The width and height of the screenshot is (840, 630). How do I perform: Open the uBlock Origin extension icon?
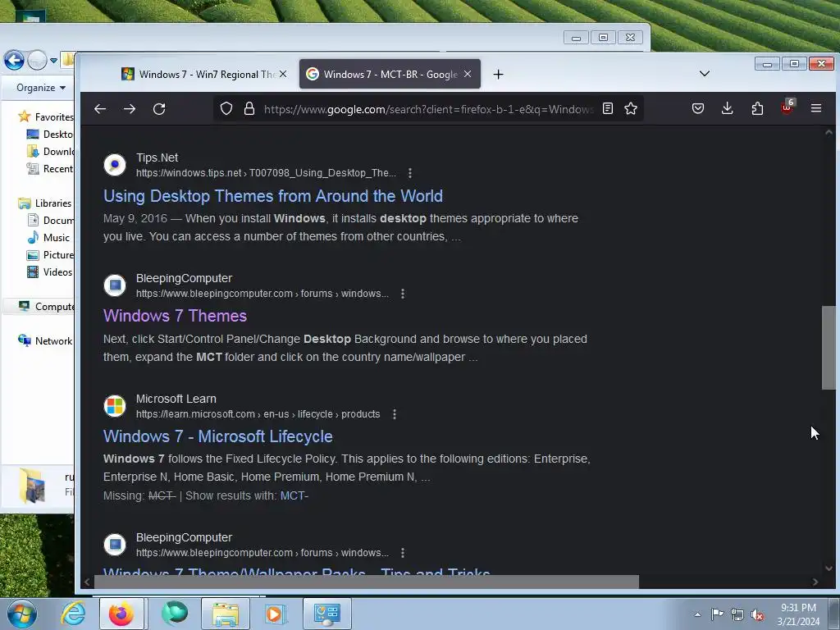(787, 107)
